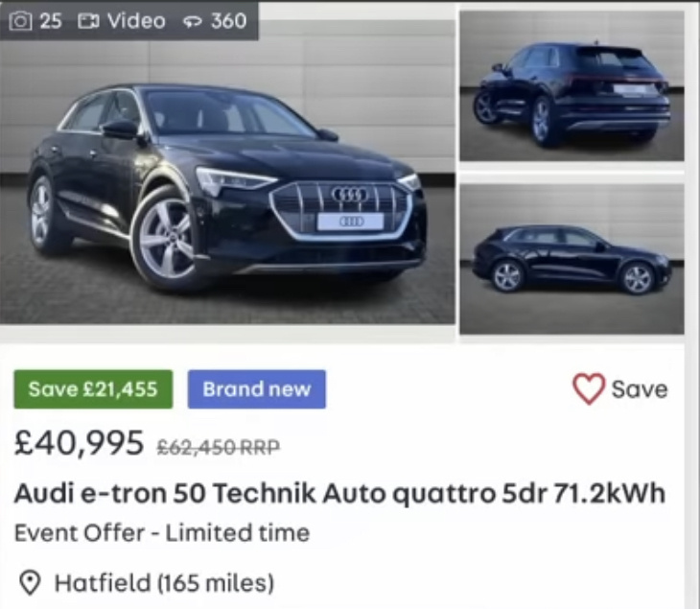Click Event Offer - Limited time text

coord(162,533)
